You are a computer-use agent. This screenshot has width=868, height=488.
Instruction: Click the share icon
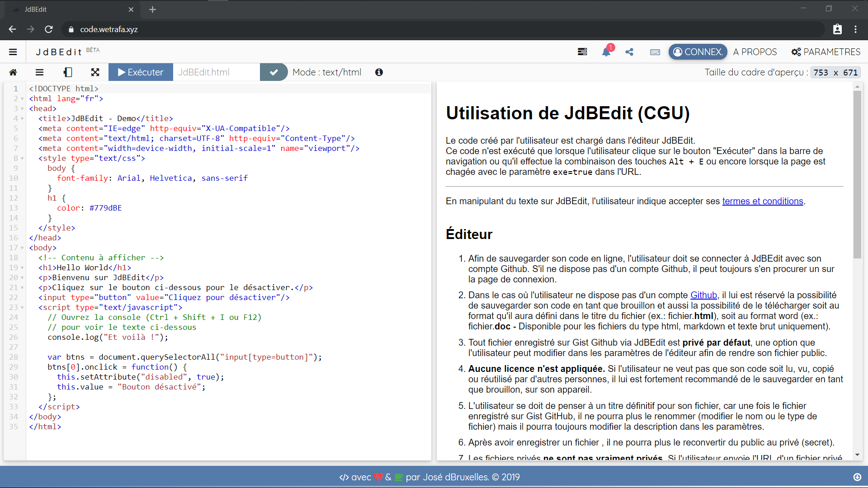point(629,52)
